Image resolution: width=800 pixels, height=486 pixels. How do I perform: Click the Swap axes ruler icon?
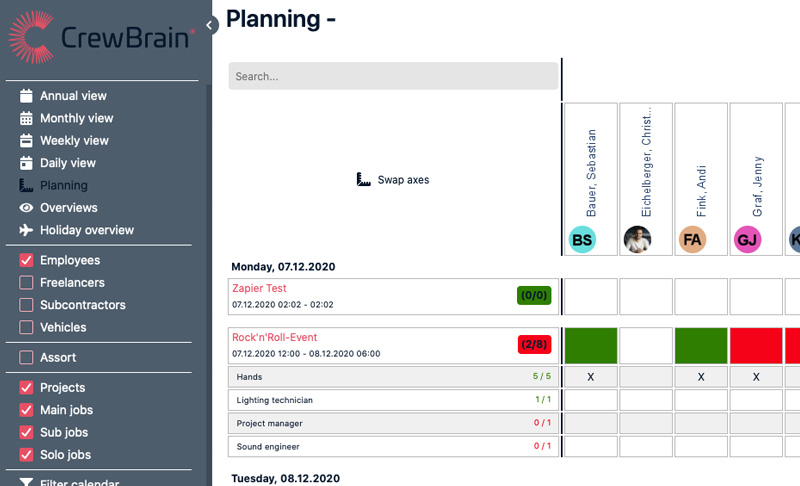[364, 180]
